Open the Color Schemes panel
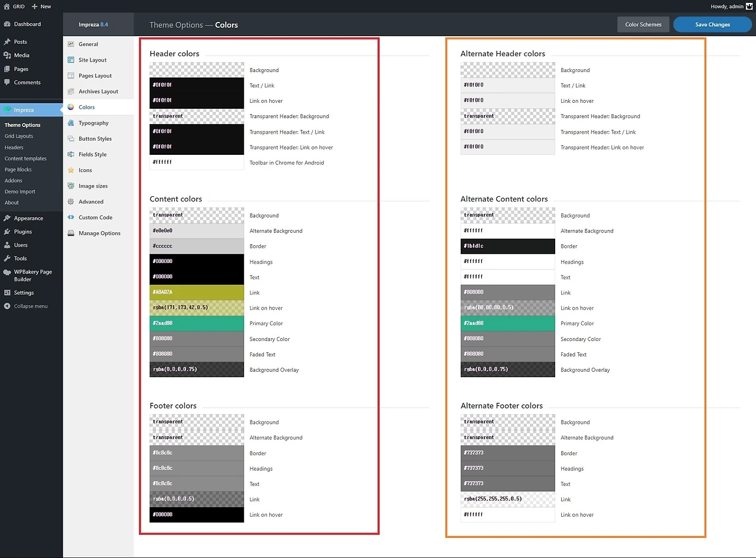The image size is (756, 558). (x=643, y=24)
